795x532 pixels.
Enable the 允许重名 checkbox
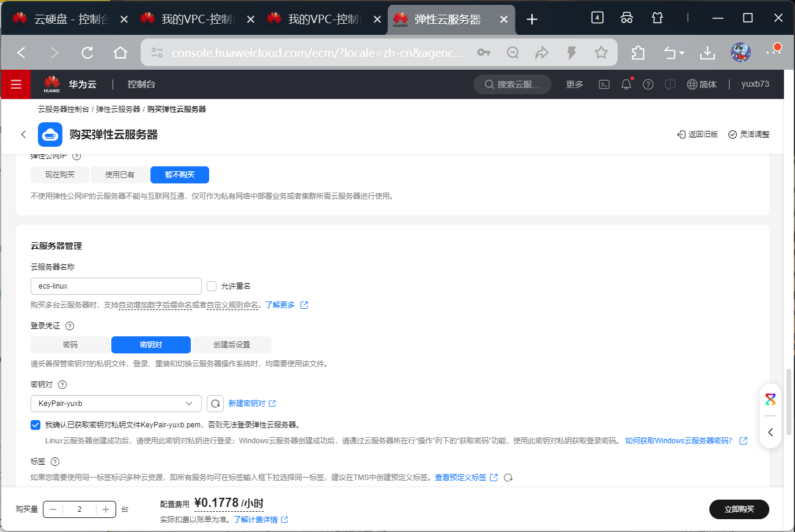pyautogui.click(x=212, y=286)
